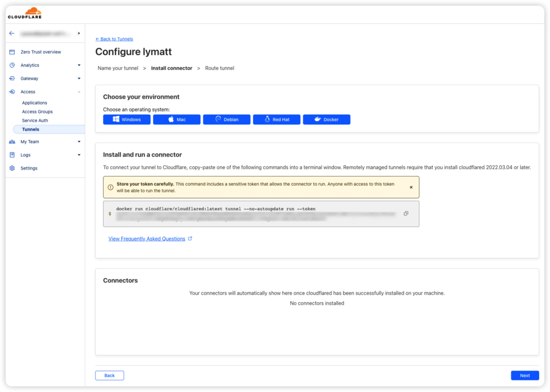
Task: Copy the docker run command
Action: 406,213
